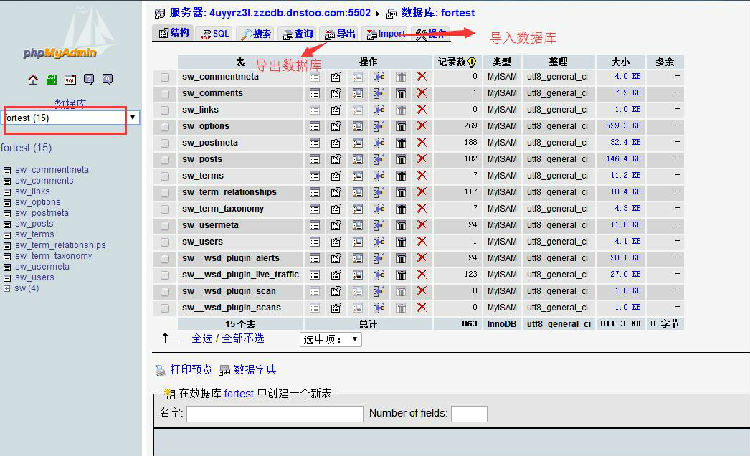
Task: Click the 'Check all' (全选) link
Action: 202,339
